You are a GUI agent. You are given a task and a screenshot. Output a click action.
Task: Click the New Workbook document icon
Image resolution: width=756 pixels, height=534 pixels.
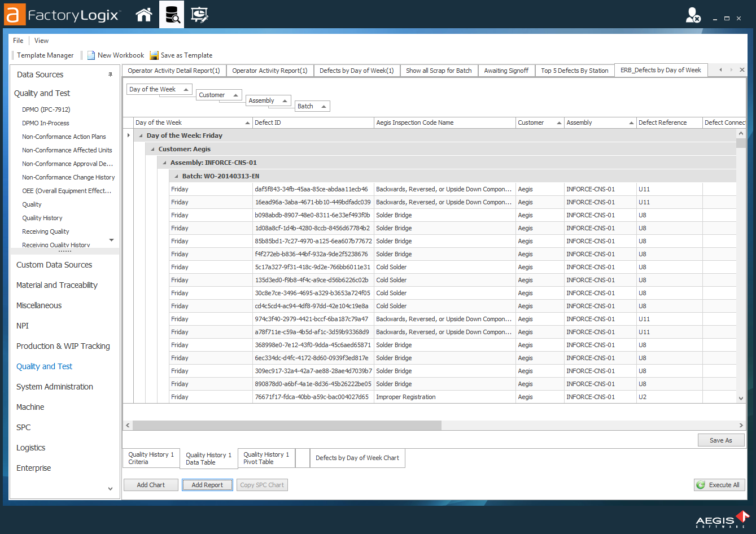90,55
